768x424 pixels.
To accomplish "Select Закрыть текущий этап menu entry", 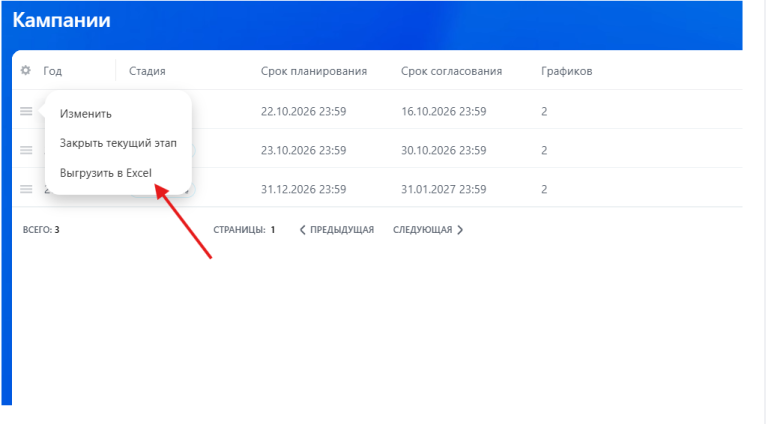I will [x=118, y=143].
